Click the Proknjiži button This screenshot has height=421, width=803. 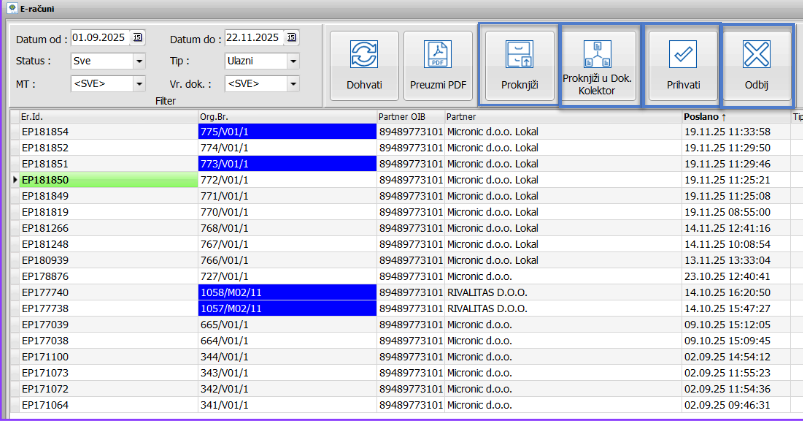519,66
